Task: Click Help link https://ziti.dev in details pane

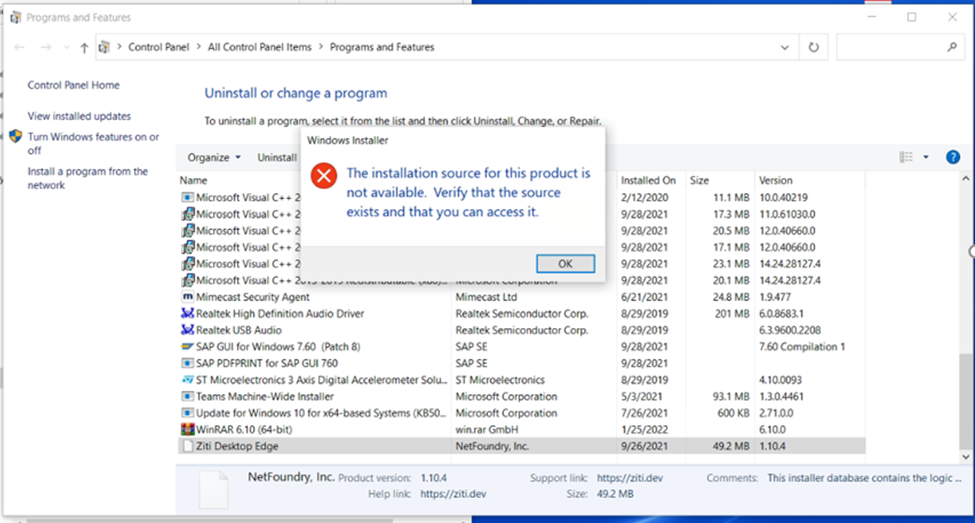Action: (453, 494)
